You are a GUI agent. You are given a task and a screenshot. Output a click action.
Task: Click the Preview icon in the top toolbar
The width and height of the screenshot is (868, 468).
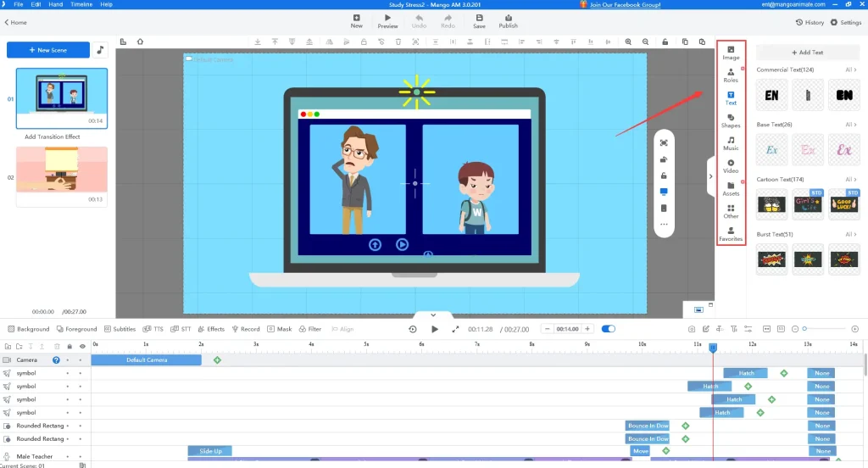pyautogui.click(x=387, y=21)
